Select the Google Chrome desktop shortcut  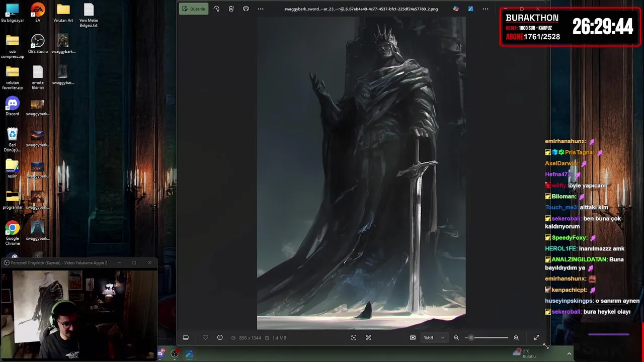[12, 234]
